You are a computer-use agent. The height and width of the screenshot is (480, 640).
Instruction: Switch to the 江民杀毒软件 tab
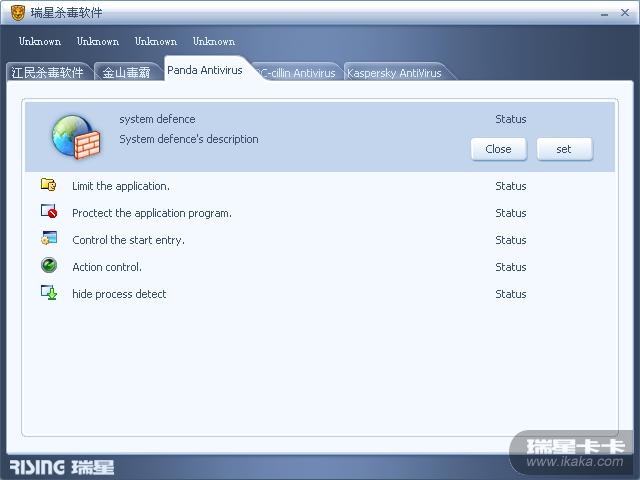pos(47,73)
